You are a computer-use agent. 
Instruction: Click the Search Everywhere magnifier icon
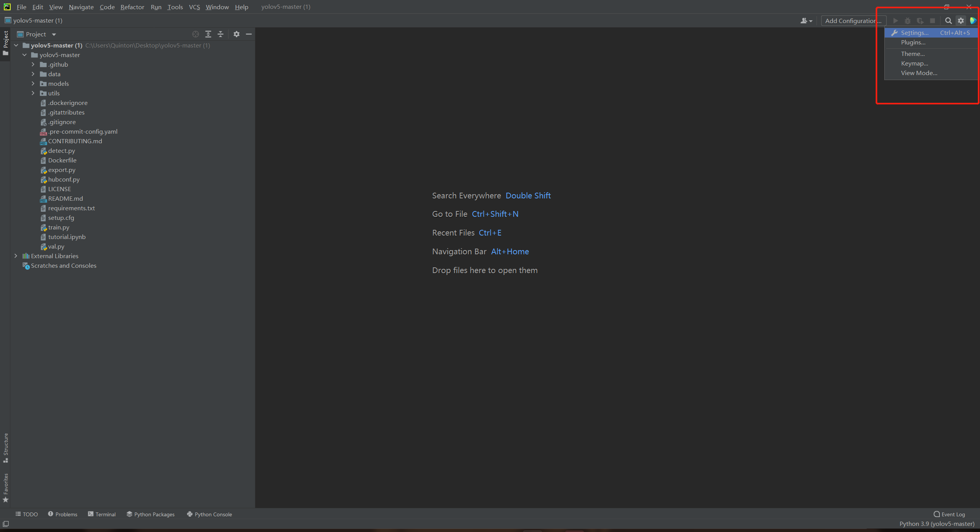(x=948, y=21)
